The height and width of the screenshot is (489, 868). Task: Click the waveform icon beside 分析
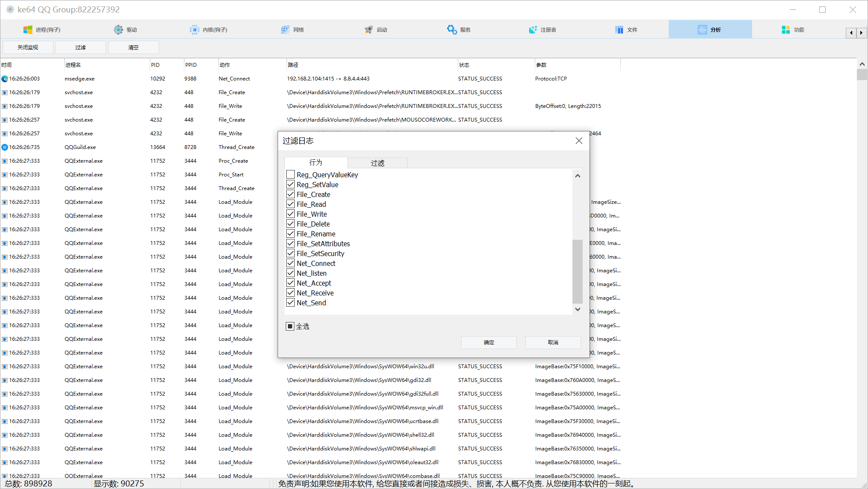(702, 30)
